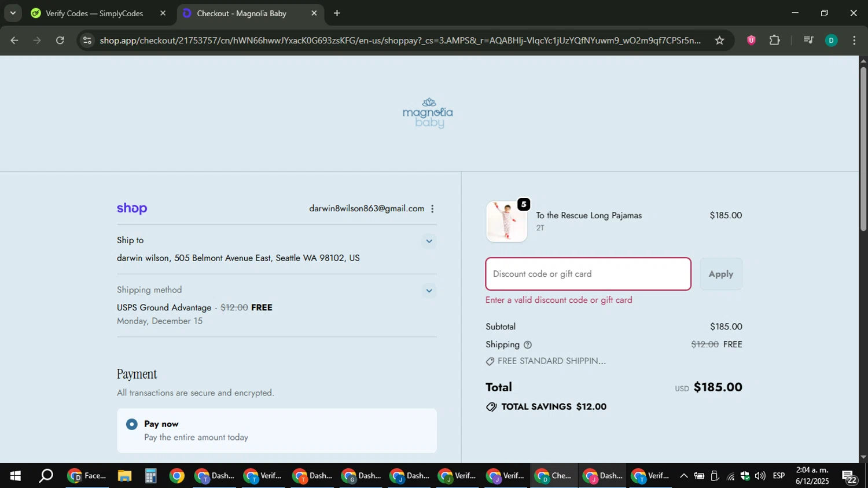868x488 pixels.
Task: Open the notification center
Action: pos(849,476)
